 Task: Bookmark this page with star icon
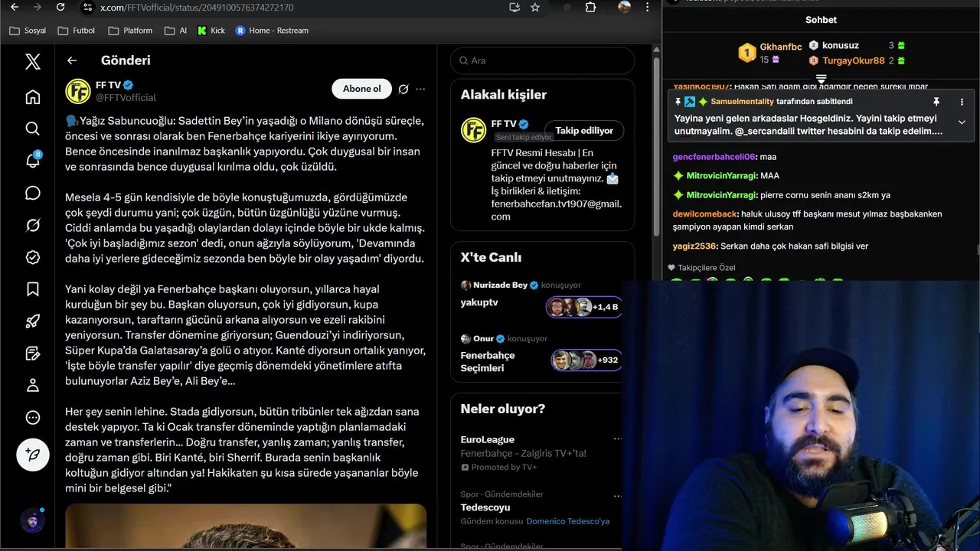[535, 7]
